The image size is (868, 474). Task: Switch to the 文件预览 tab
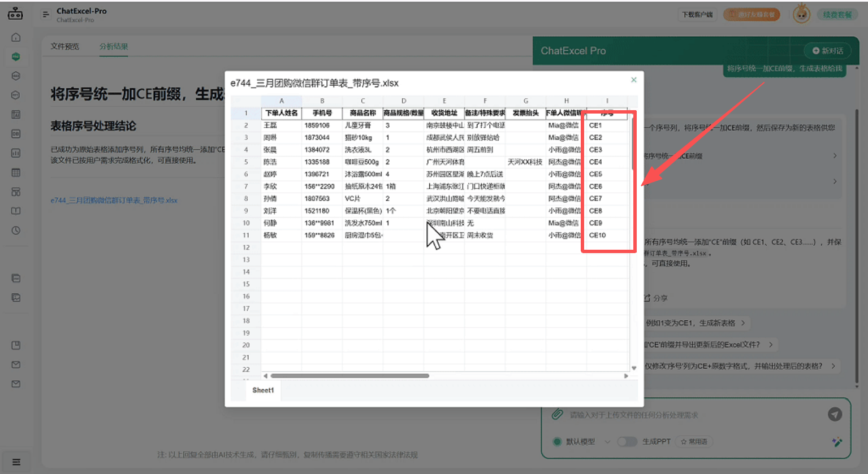[x=64, y=47]
